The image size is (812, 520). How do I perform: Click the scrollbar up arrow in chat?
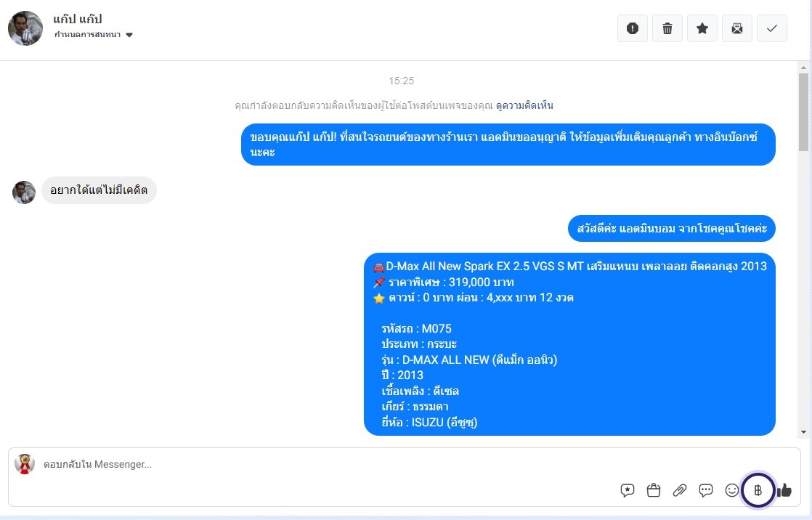tap(803, 68)
